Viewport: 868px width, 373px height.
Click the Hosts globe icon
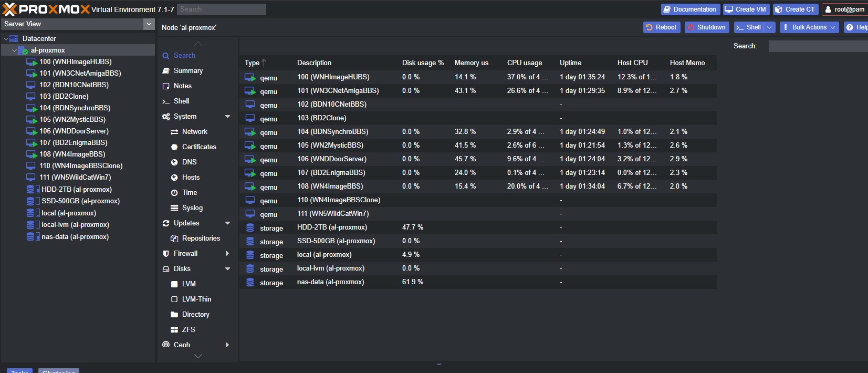click(x=174, y=178)
